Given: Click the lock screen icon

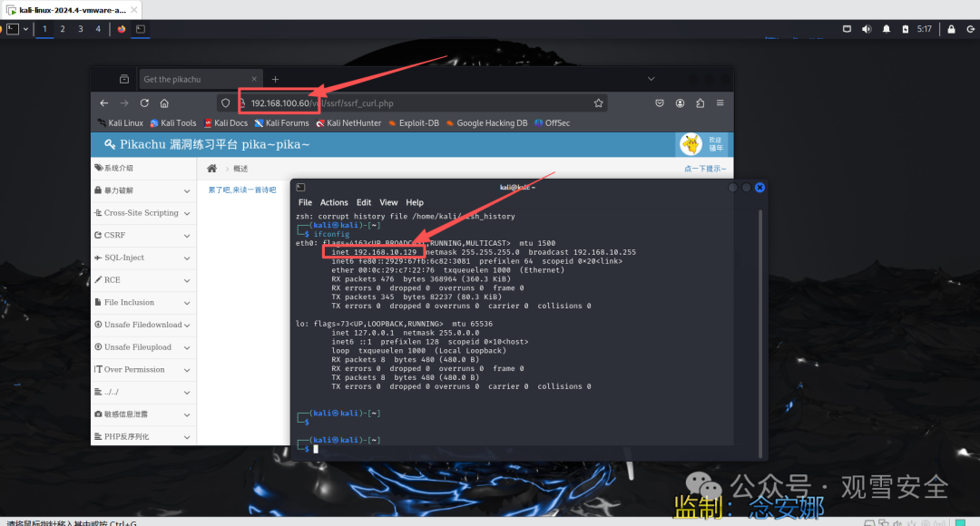Looking at the screenshot, I should pyautogui.click(x=951, y=29).
